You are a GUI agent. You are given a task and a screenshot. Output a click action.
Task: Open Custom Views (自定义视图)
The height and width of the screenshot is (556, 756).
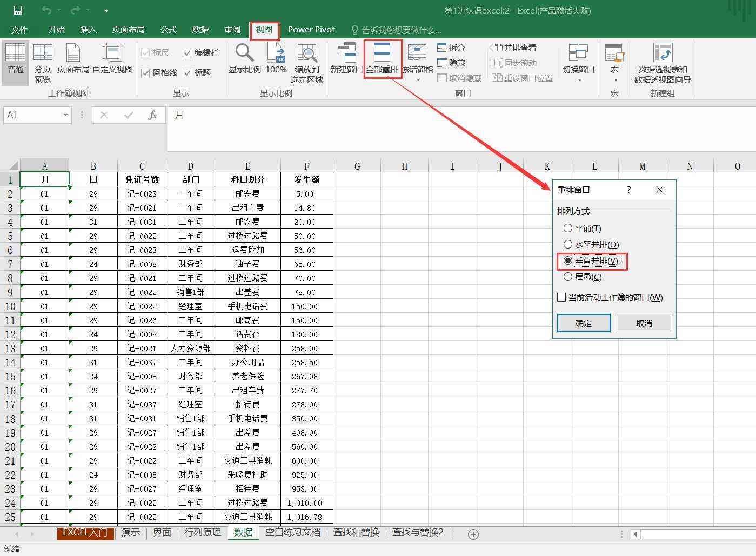112,58
